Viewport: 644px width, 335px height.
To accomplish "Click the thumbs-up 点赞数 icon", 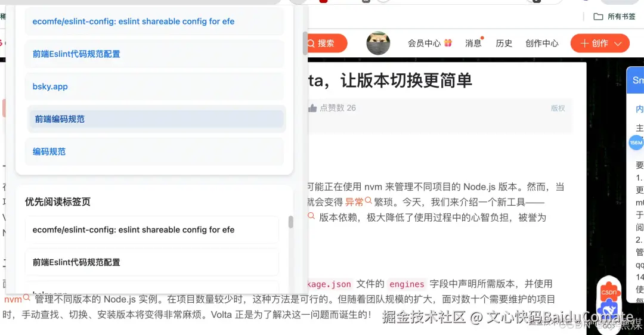I will point(312,108).
